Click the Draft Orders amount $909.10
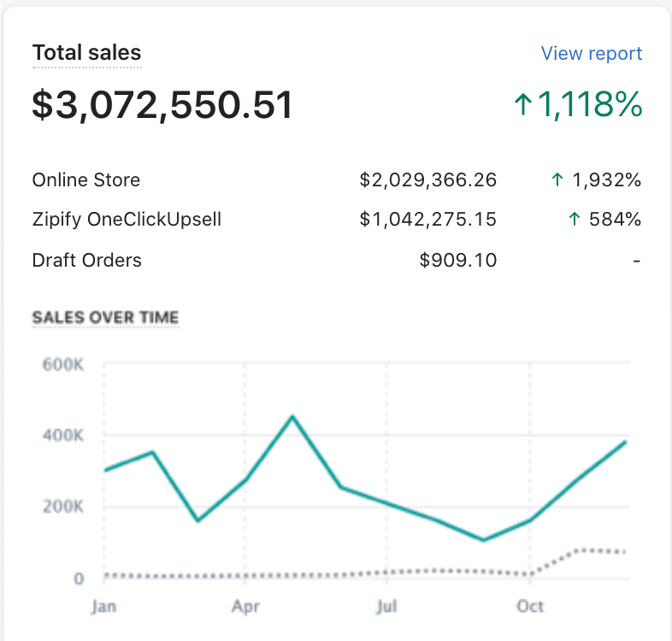The width and height of the screenshot is (672, 641). pos(457,259)
